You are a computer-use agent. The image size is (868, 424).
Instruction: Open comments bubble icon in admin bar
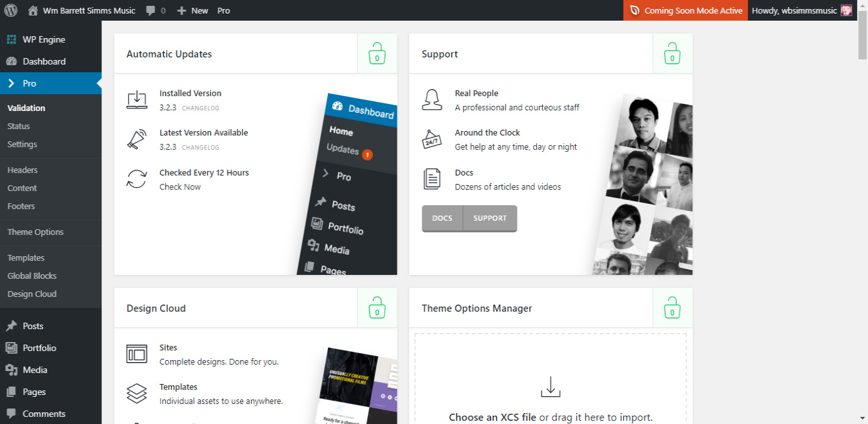click(x=150, y=11)
